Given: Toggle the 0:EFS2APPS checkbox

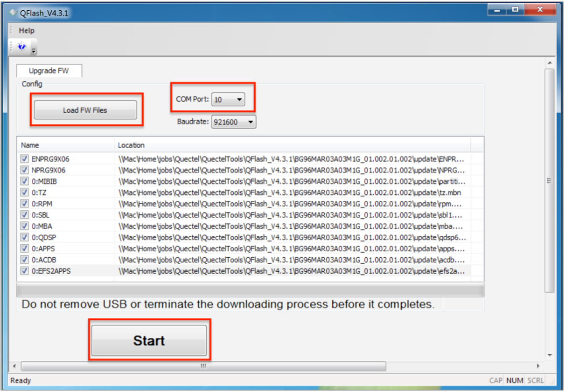Looking at the screenshot, I should coord(24,271).
